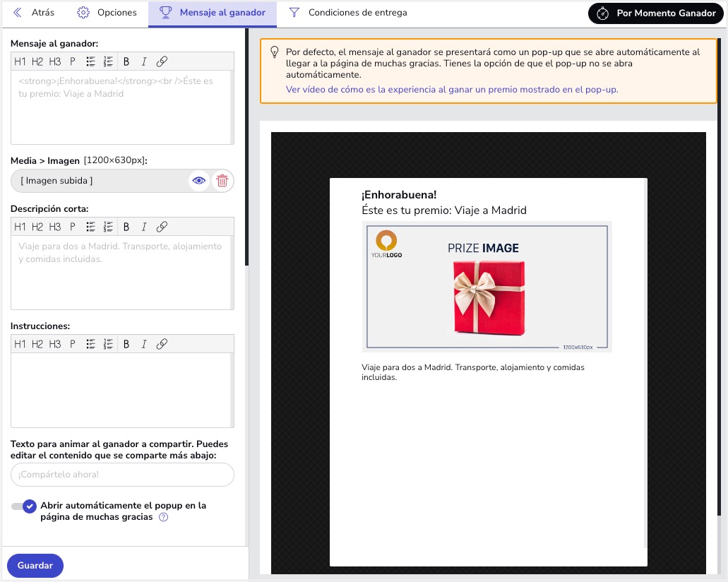Open the Opciones tab

click(107, 13)
